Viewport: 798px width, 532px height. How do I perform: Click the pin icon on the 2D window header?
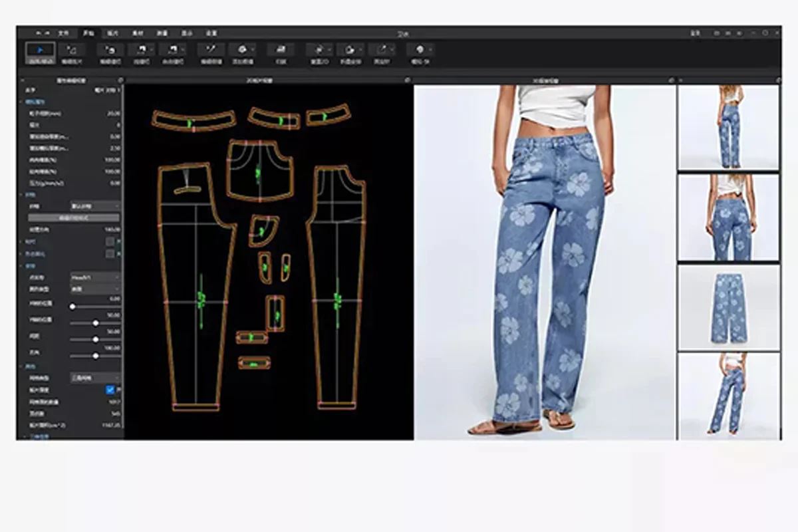point(408,80)
